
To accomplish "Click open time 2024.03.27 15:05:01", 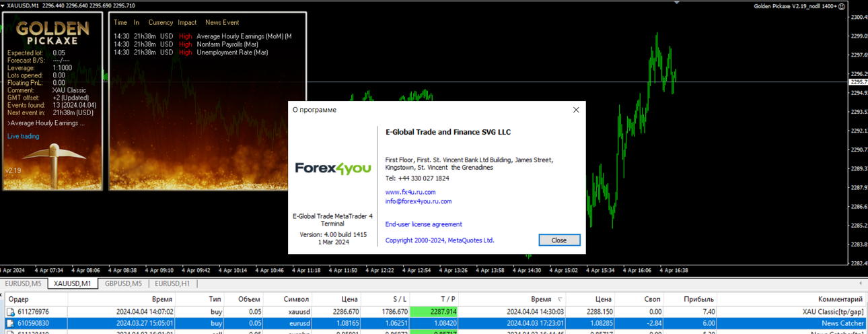I will 145,323.
